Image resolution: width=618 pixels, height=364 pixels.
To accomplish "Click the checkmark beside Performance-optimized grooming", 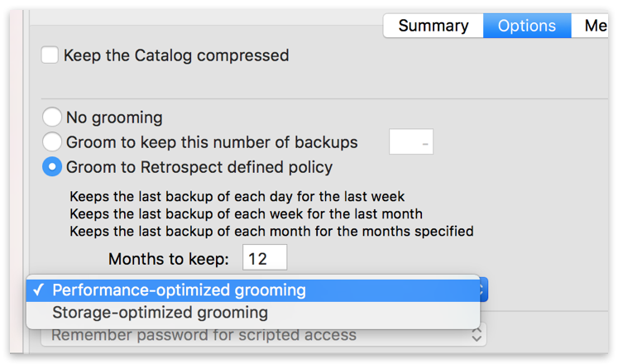I will 38,290.
